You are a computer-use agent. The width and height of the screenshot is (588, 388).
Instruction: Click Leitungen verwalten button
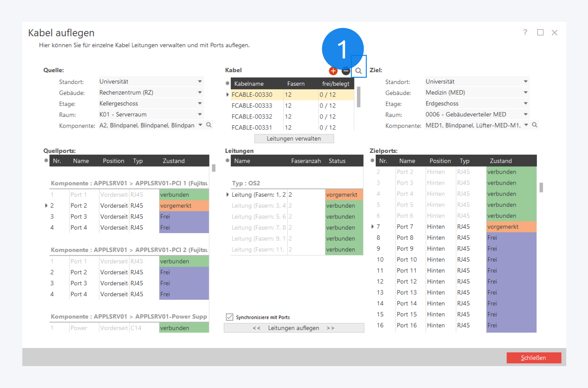[x=294, y=139]
